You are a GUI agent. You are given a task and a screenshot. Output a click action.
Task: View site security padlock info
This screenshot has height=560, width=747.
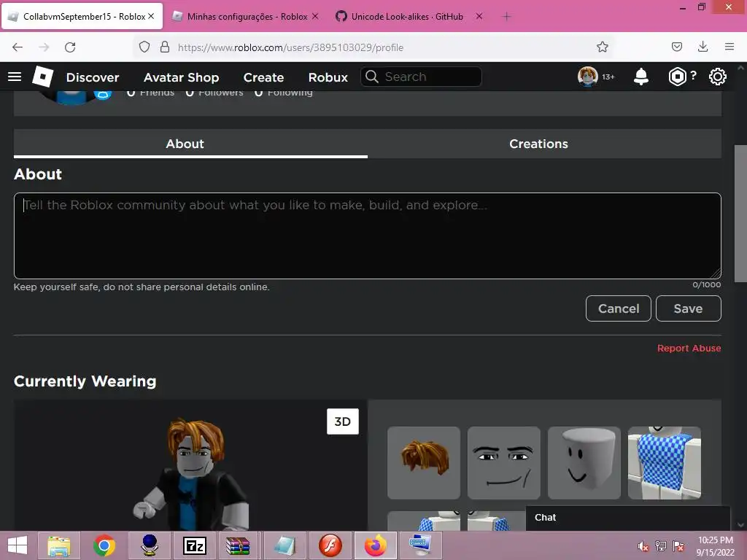coord(165,47)
